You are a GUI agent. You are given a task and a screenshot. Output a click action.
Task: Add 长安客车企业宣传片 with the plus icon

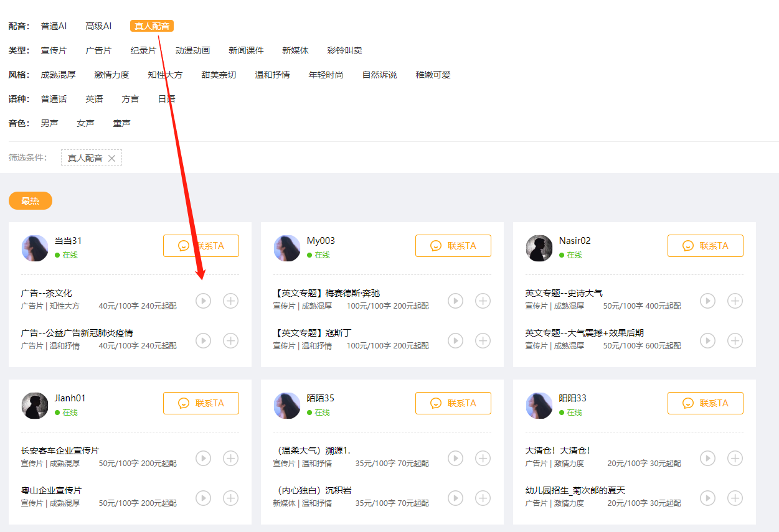coord(230,458)
